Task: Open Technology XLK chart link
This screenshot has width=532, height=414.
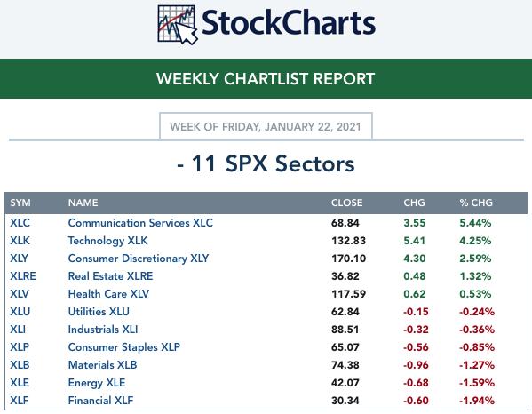Action: tap(107, 241)
